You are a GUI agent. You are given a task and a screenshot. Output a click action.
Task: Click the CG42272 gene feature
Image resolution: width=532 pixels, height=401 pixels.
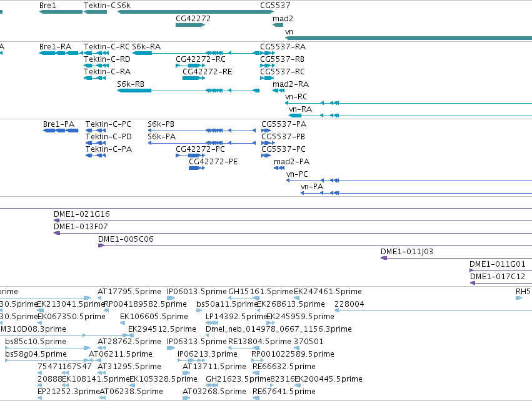point(190,25)
